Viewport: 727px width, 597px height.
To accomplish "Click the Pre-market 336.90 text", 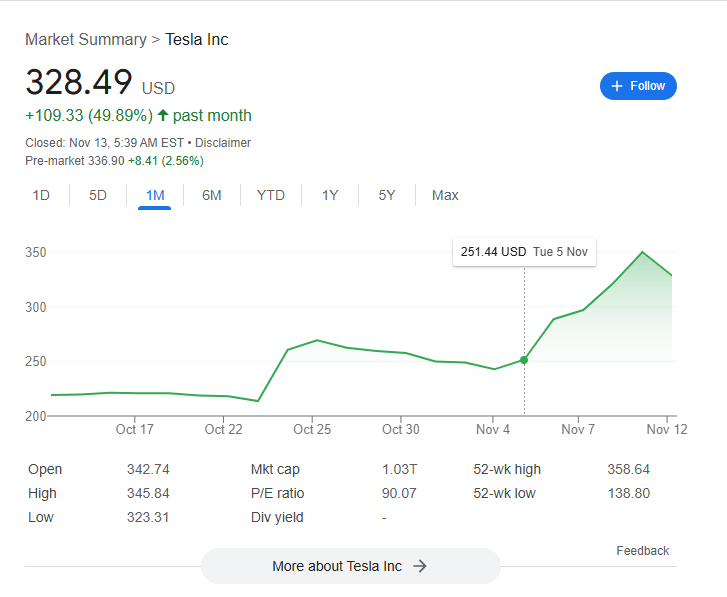I will coord(75,161).
